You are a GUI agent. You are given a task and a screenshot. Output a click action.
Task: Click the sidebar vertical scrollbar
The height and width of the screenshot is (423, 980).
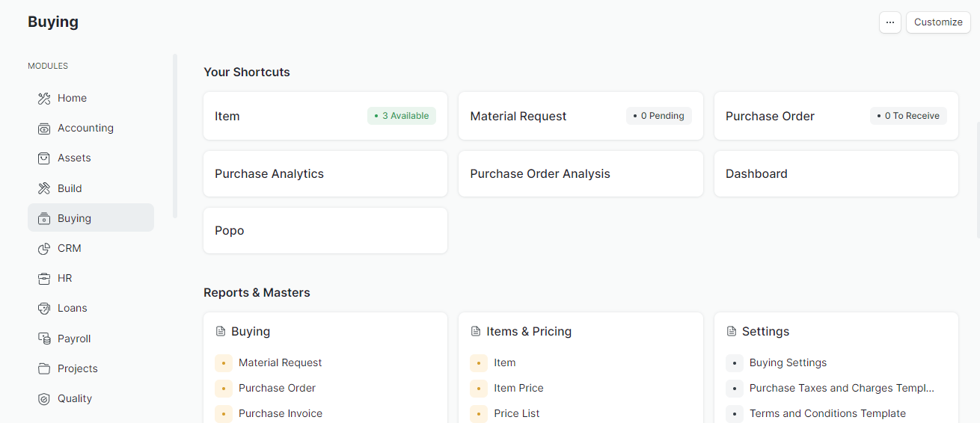[175, 135]
